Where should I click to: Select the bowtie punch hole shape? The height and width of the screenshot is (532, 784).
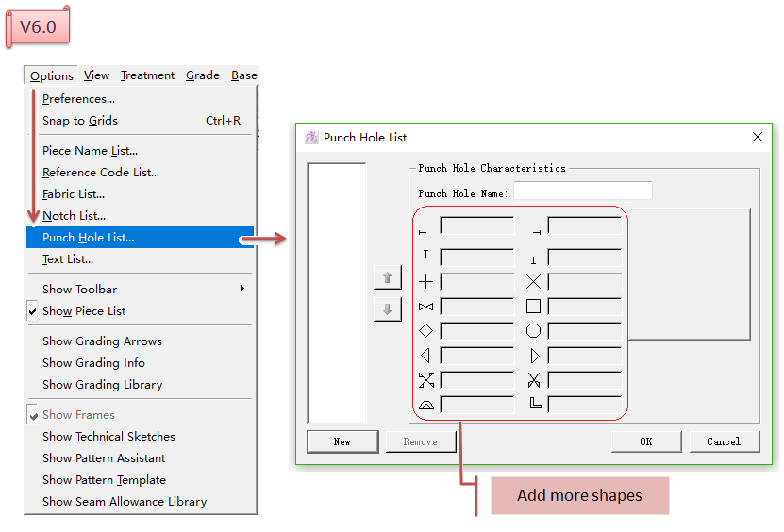click(425, 307)
